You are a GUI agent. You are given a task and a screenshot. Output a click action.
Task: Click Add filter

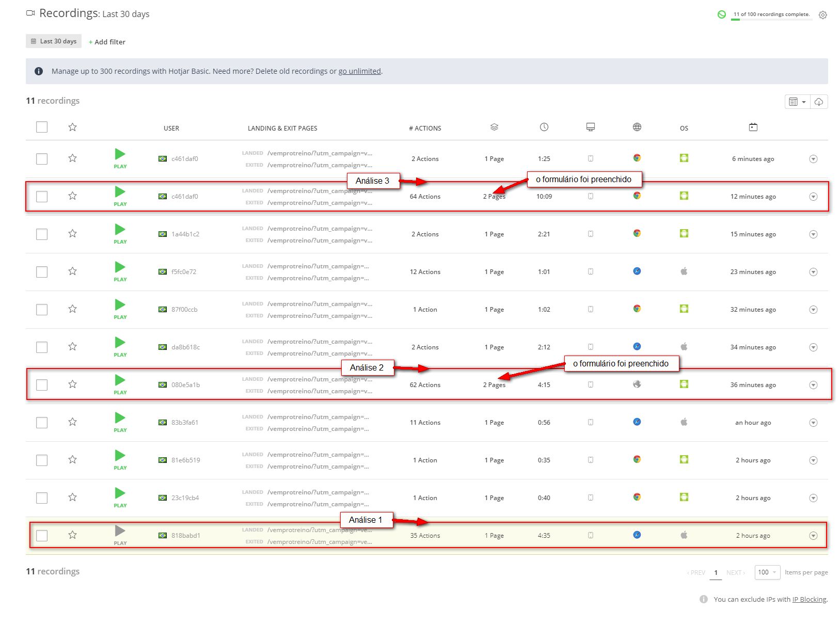point(107,42)
